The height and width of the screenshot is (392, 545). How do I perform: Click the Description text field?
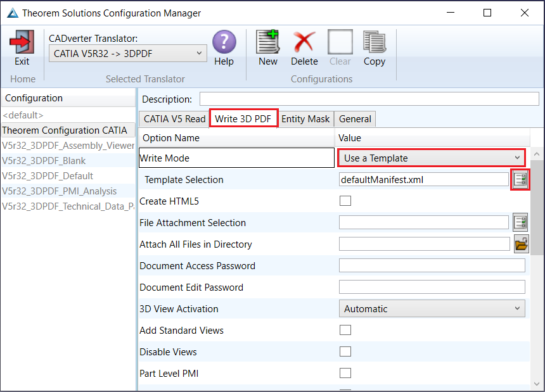[369, 99]
